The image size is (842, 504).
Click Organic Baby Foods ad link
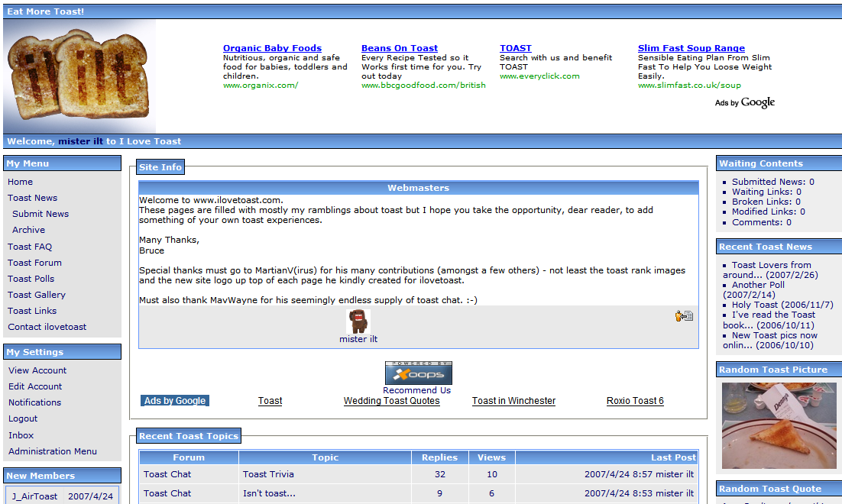(x=272, y=48)
